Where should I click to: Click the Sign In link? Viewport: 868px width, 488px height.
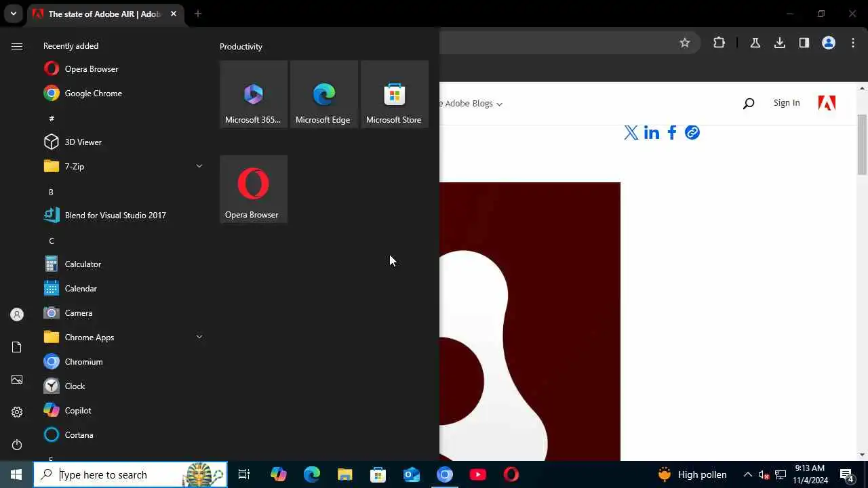[787, 103]
